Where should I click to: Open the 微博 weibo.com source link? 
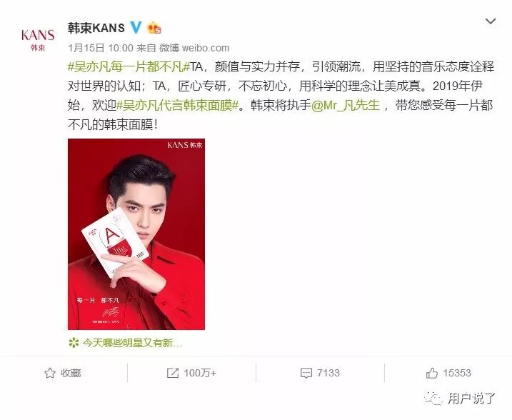pos(194,48)
